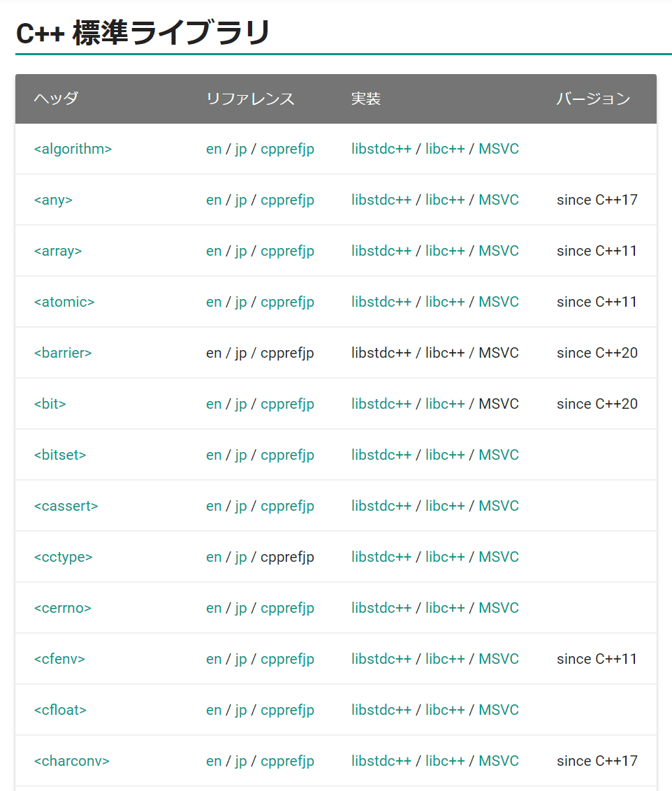Click 'cpprefjp' in the <atomic> row

287,303
